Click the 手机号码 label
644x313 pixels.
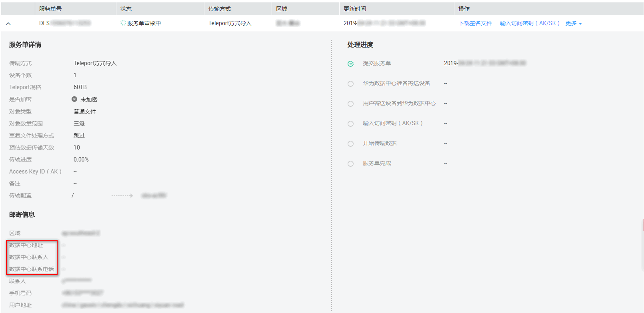20,293
